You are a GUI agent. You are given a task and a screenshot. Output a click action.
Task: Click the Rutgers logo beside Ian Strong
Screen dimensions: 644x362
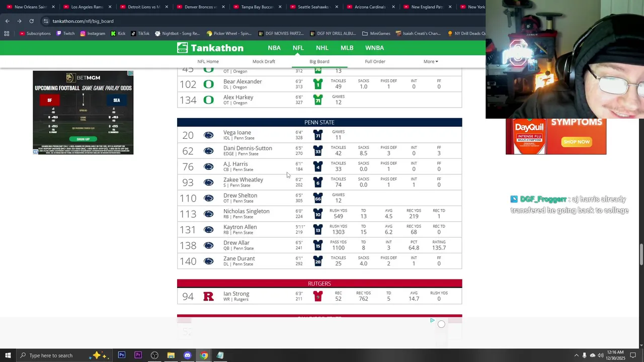coord(208,297)
